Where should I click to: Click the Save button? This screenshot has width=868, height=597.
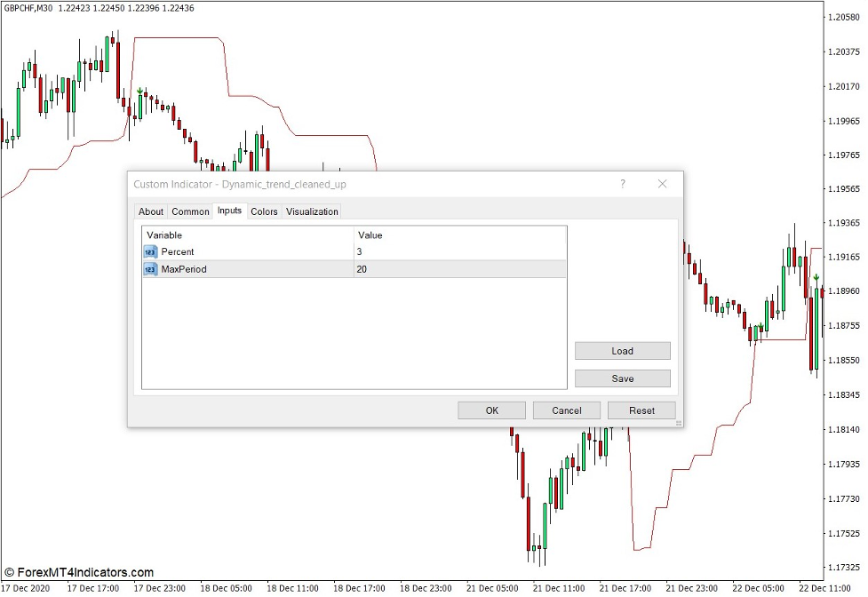(x=622, y=378)
